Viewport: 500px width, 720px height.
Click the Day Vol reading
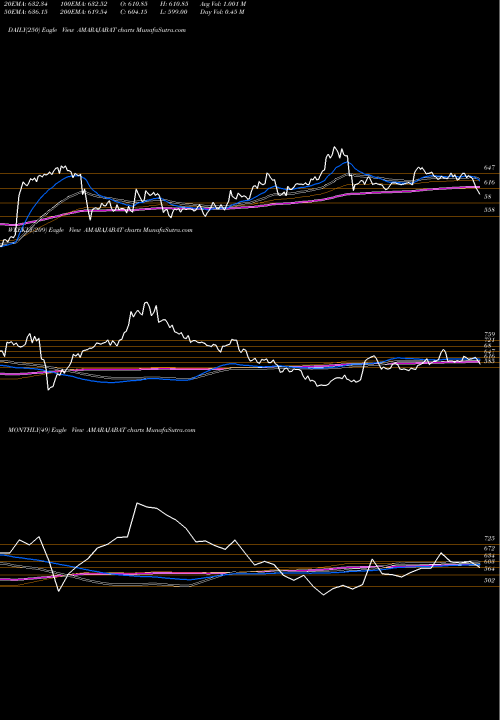[222, 12]
